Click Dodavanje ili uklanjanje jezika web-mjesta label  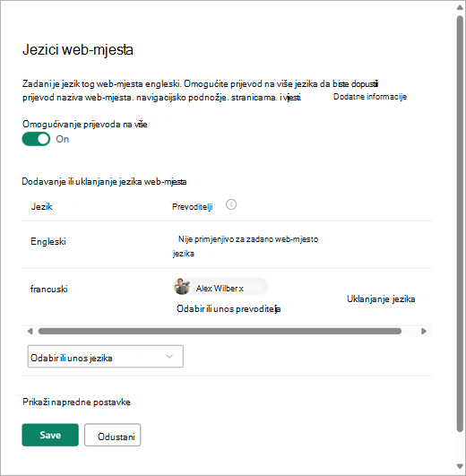click(104, 182)
